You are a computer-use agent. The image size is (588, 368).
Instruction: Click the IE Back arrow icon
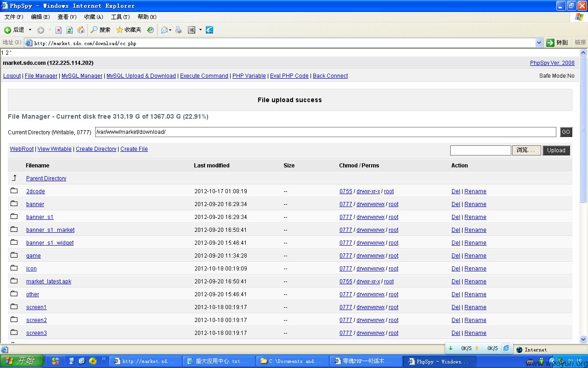point(8,30)
